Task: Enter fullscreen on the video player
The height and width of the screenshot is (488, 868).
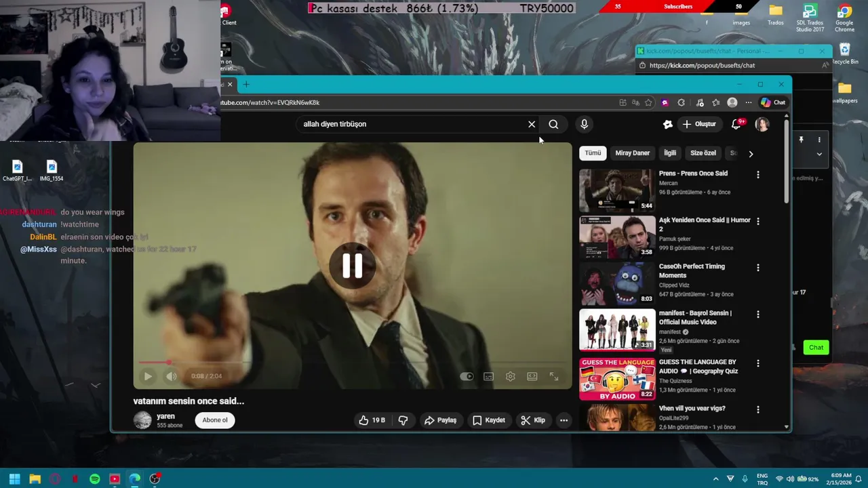Action: (554, 376)
